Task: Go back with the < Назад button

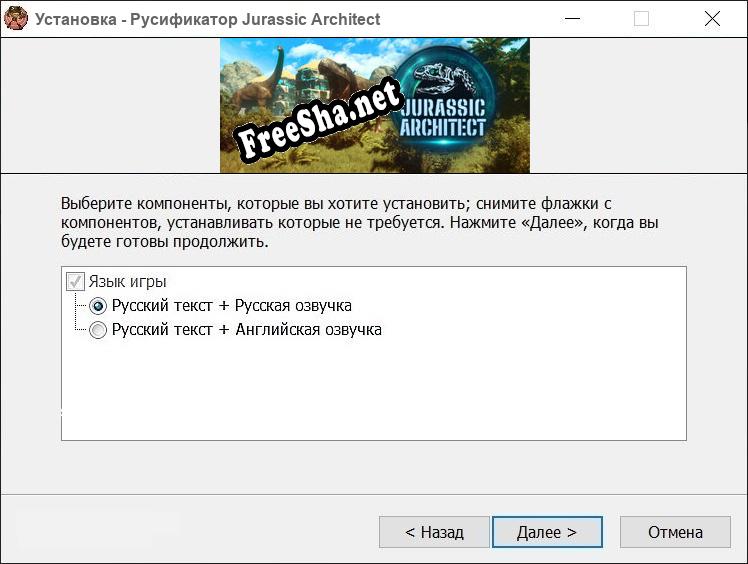Action: click(434, 532)
